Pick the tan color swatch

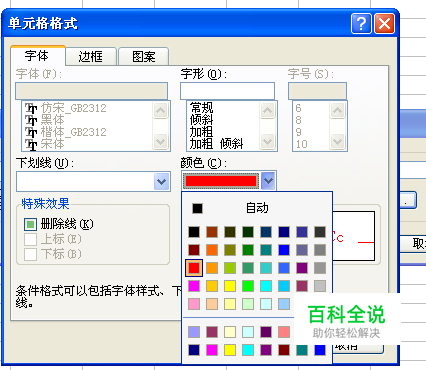(212, 304)
